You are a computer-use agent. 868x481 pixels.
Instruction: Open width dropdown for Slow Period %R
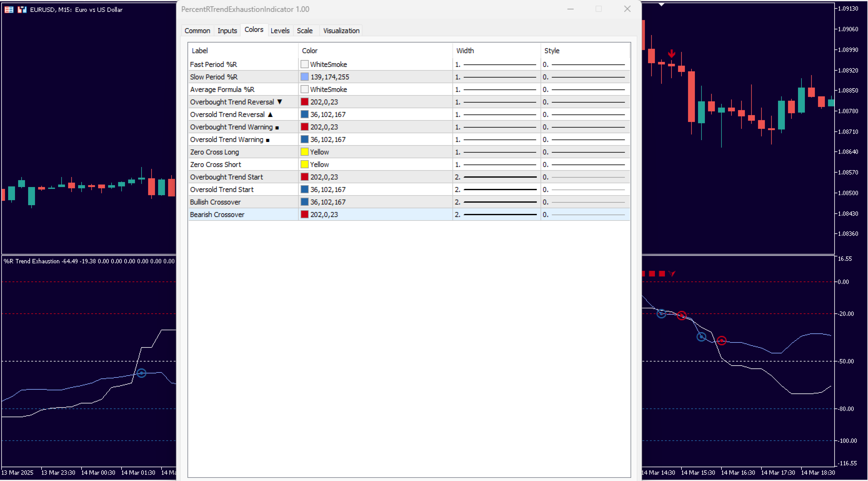(x=497, y=77)
